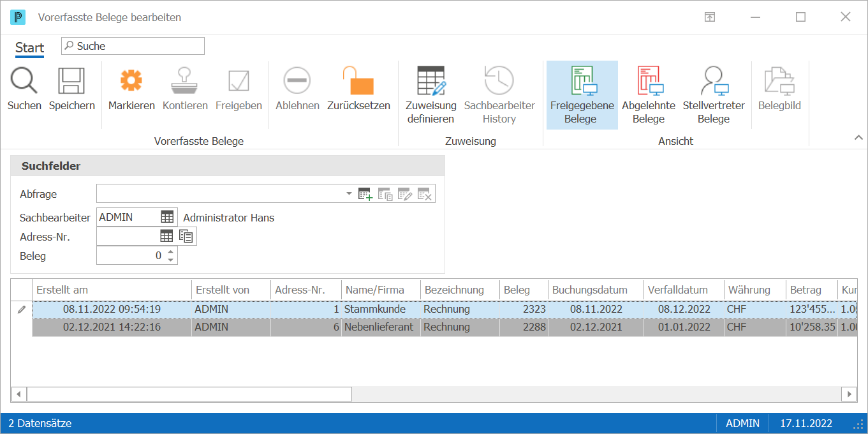
Task: Sort by Name/Firma column header
Action: [381, 290]
